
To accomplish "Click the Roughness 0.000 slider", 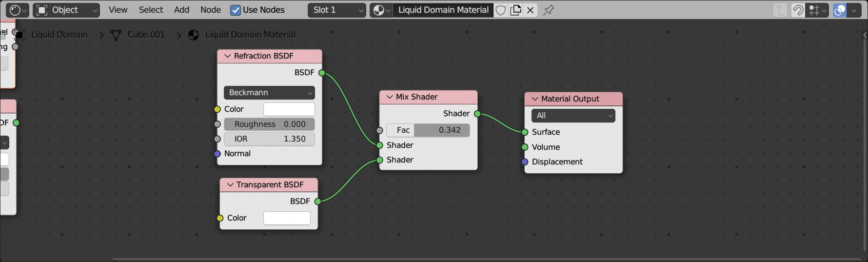I will [269, 124].
